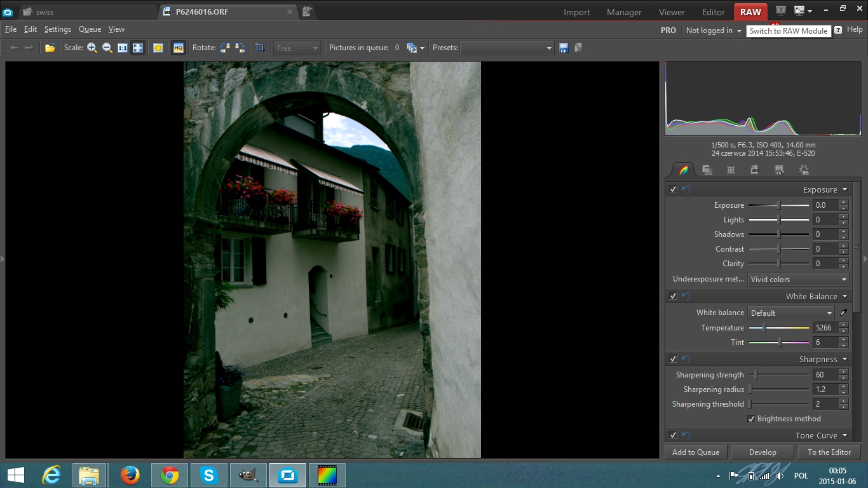Click the white balance eyedropper icon
The width and height of the screenshot is (868, 488).
[844, 313]
